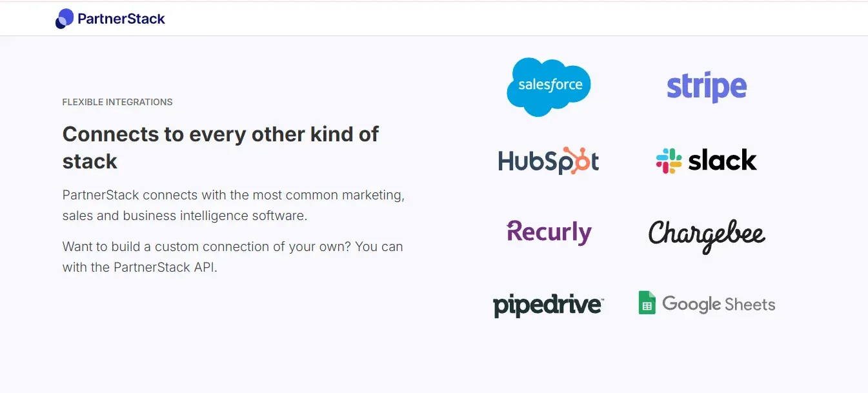This screenshot has width=868, height=393.
Task: Click the black 'slack' wordmark text
Action: click(722, 160)
